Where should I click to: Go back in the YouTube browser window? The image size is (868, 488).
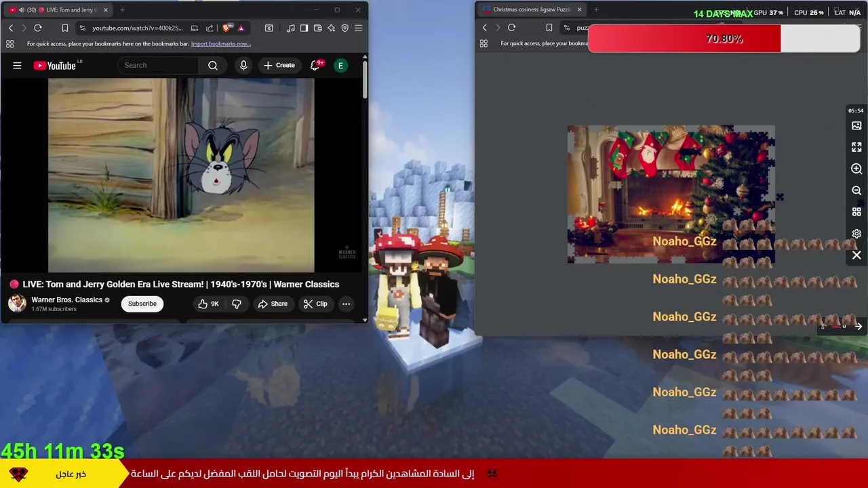point(11,28)
